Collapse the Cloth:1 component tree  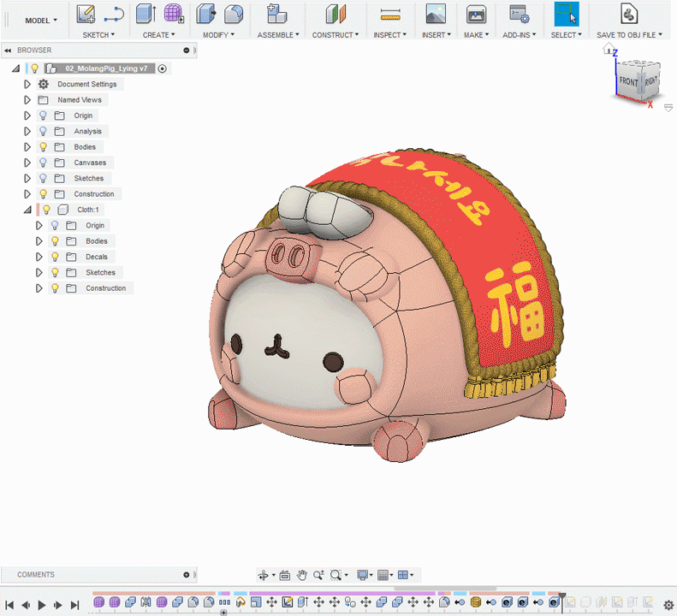pyautogui.click(x=27, y=210)
